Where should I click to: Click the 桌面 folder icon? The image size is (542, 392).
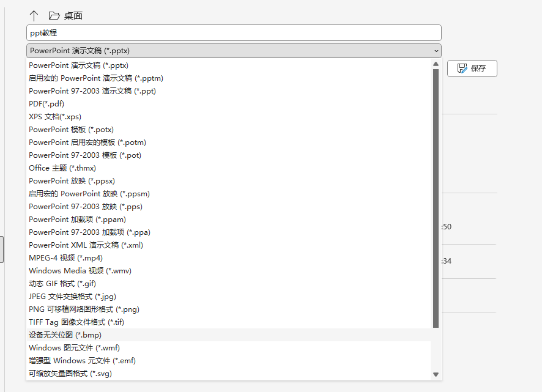pos(54,16)
